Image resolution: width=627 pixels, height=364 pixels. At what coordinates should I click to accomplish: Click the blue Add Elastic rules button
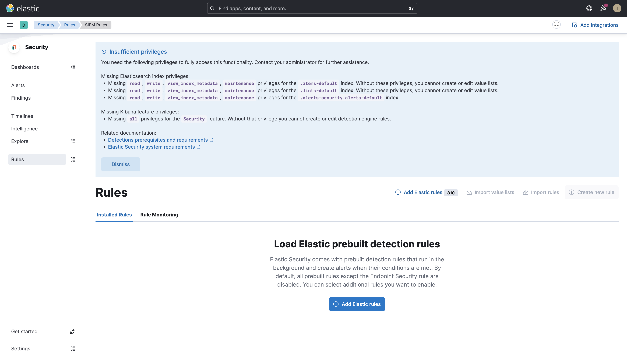point(357,304)
